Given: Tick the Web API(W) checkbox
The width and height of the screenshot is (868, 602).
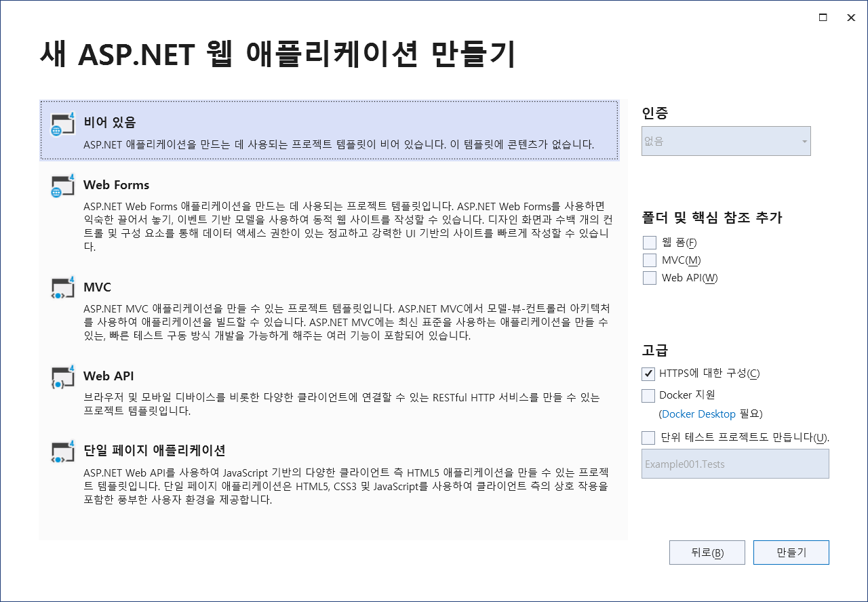Looking at the screenshot, I should [650, 278].
